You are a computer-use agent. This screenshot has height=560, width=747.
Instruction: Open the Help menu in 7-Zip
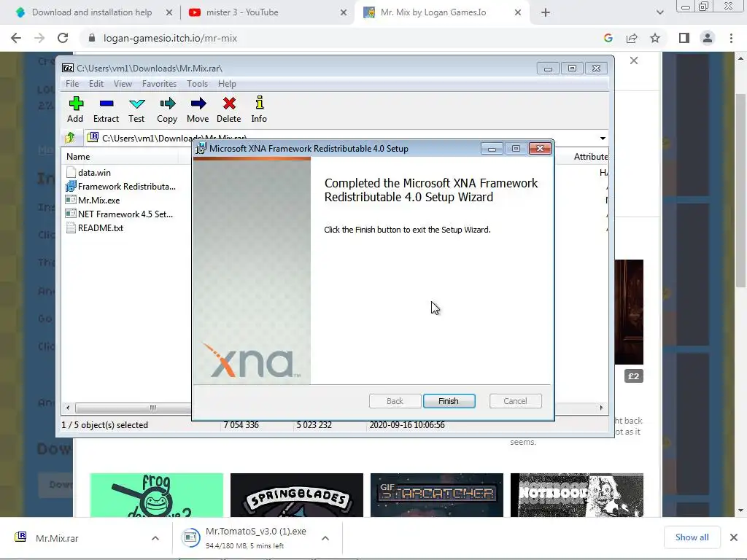227,84
